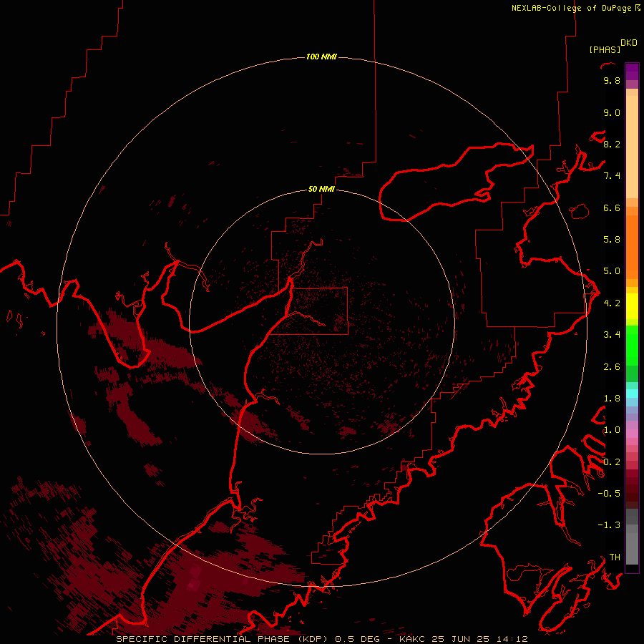Image resolution: width=644 pixels, height=644 pixels.
Task: Click the [PHAS] label above the color scale
Action: tap(605, 49)
